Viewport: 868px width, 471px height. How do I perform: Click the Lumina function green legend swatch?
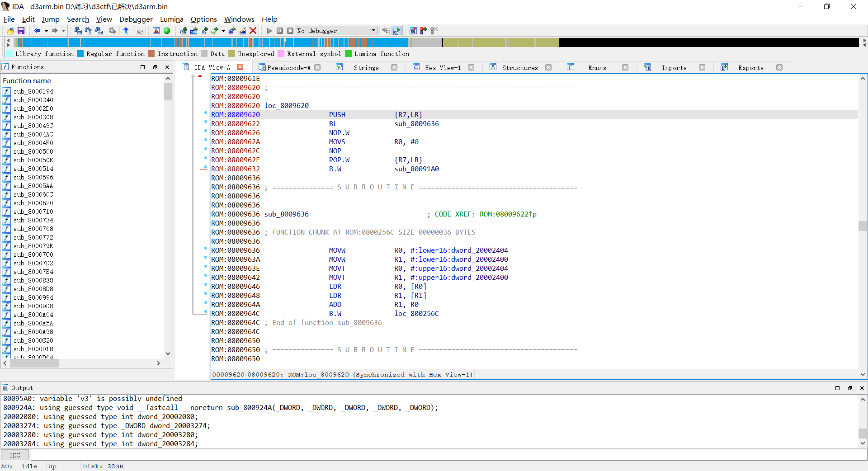(348, 54)
